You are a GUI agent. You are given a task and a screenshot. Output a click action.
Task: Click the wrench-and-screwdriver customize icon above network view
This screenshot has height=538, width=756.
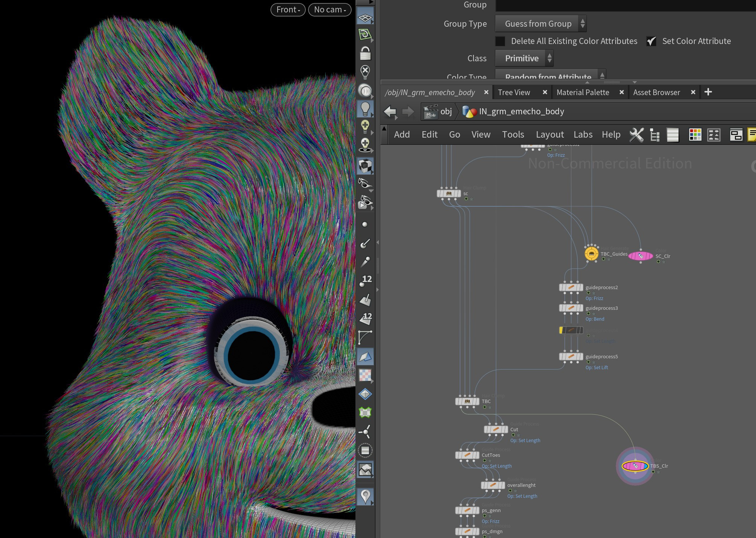click(636, 134)
